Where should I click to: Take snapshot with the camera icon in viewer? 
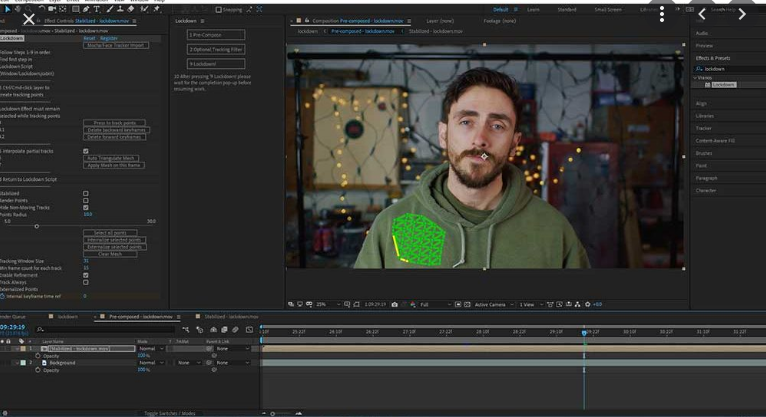[x=395, y=304]
